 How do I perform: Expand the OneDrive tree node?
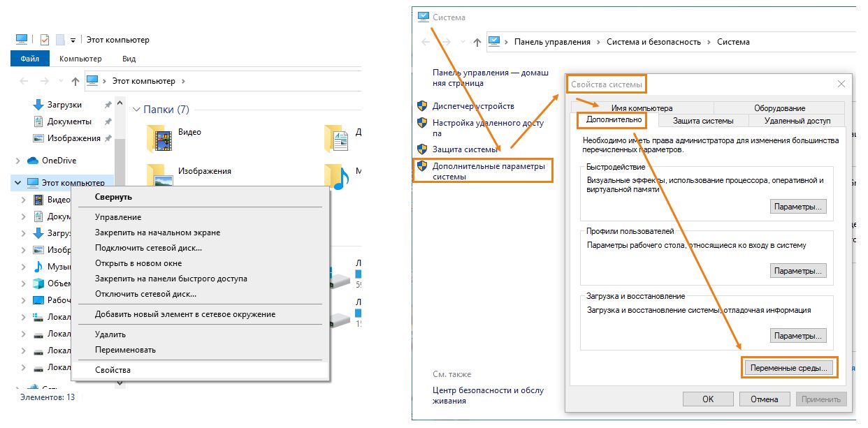(18, 161)
